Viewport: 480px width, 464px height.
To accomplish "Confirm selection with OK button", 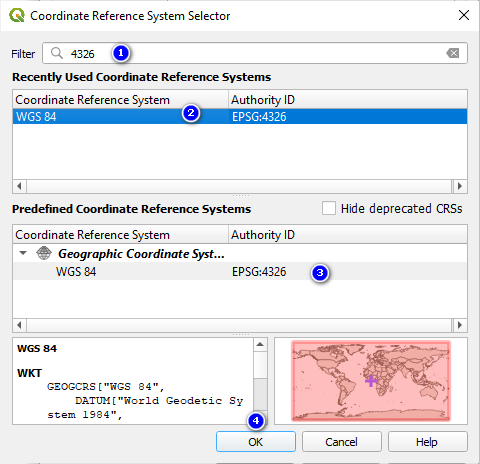I will coord(256,442).
